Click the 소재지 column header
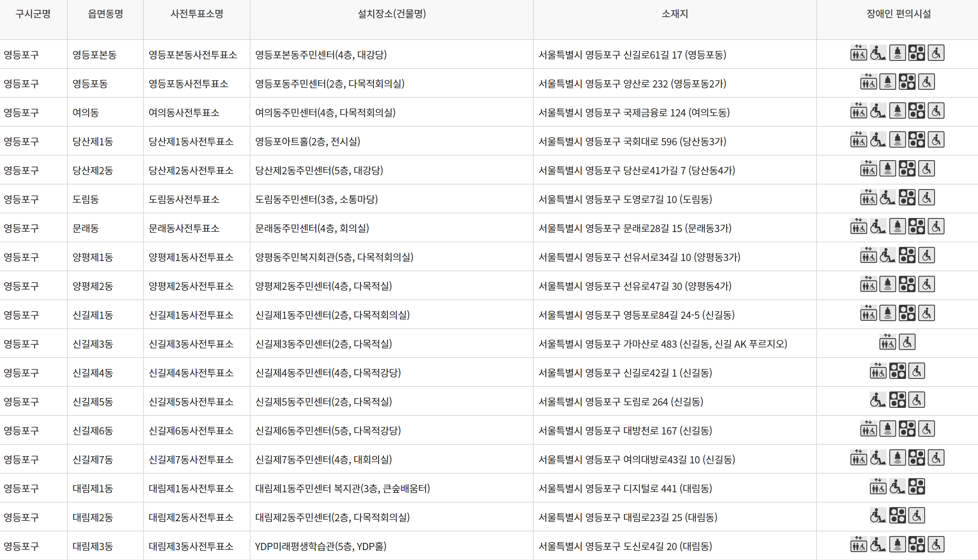 tap(674, 14)
